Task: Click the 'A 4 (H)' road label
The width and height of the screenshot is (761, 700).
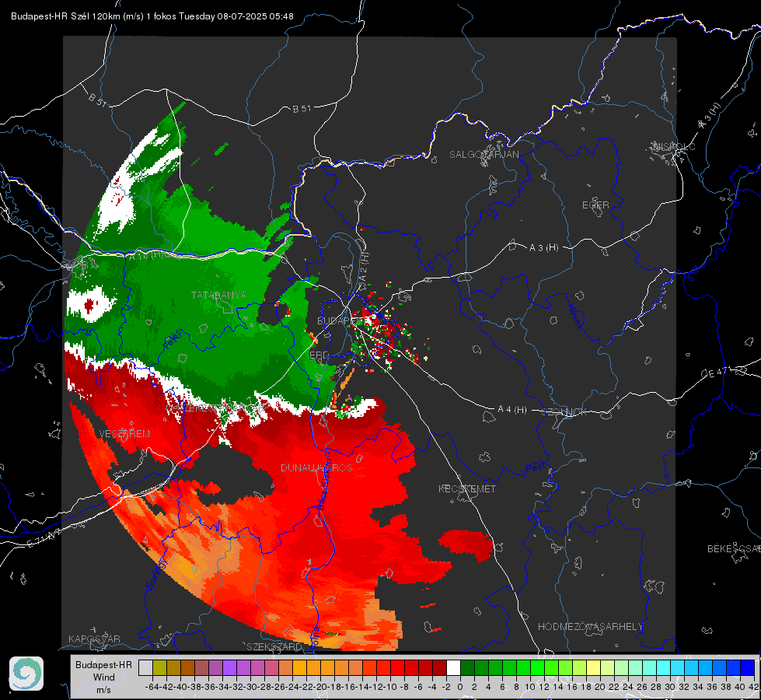Action: pos(512,410)
